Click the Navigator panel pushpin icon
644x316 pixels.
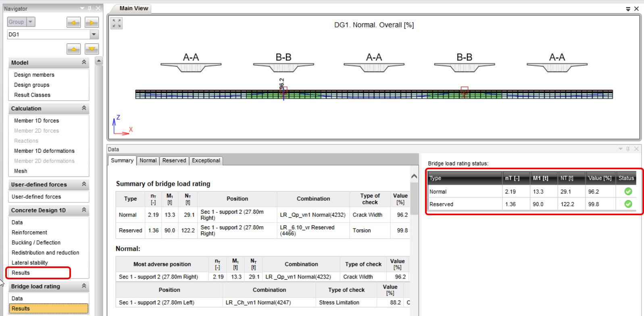click(x=90, y=8)
